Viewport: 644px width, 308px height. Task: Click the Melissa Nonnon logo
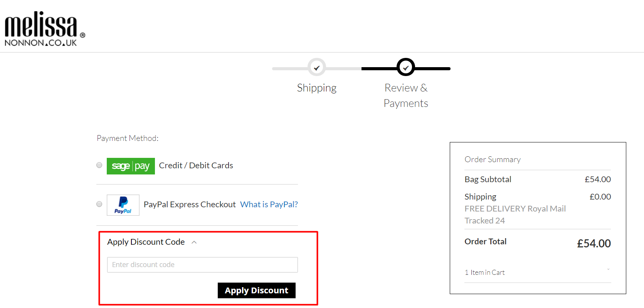pyautogui.click(x=45, y=29)
